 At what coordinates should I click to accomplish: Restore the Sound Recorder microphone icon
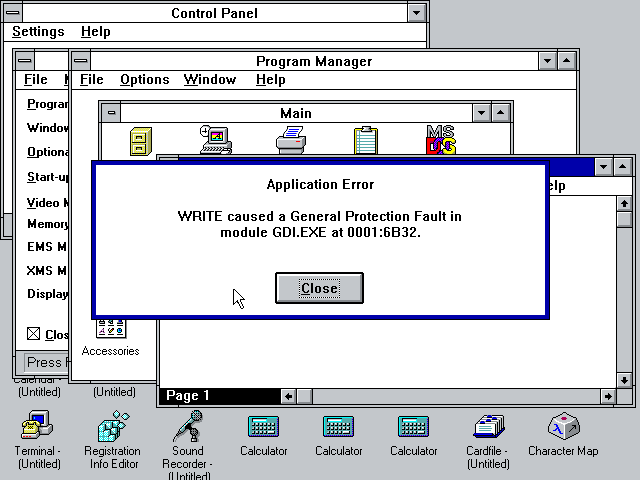pyautogui.click(x=188, y=426)
